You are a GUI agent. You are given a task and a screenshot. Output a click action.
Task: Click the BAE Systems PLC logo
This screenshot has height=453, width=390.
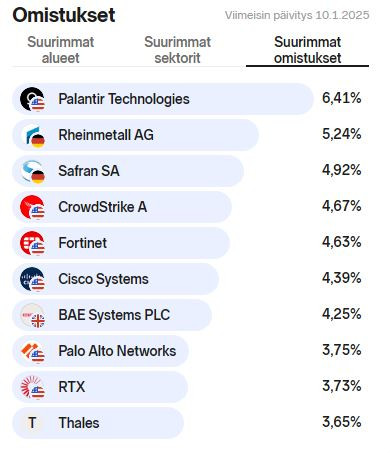pyautogui.click(x=32, y=315)
